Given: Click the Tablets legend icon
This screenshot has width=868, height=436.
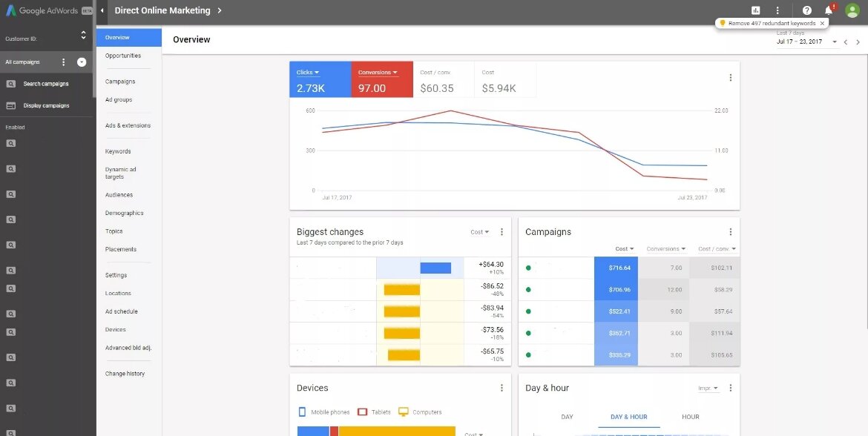Looking at the screenshot, I should point(363,412).
